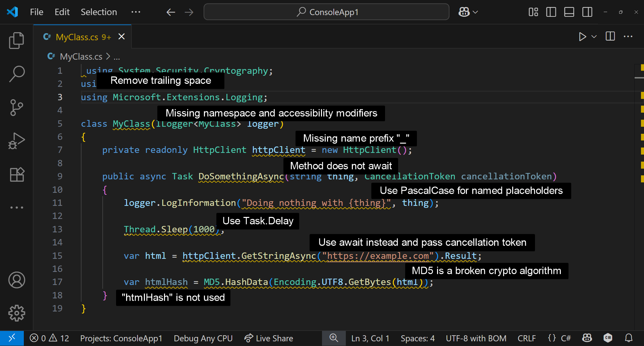This screenshot has width=644, height=346.
Task: Show additional views via activity bar ellipsis
Action: tap(16, 208)
